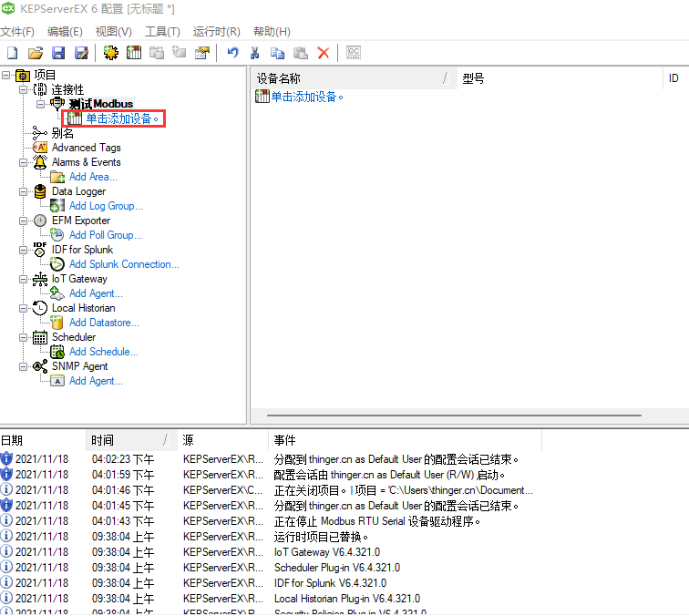Screen dimensions: 689x616
Task: Click 单击添加设备 link in the right pane
Action: click(x=306, y=97)
